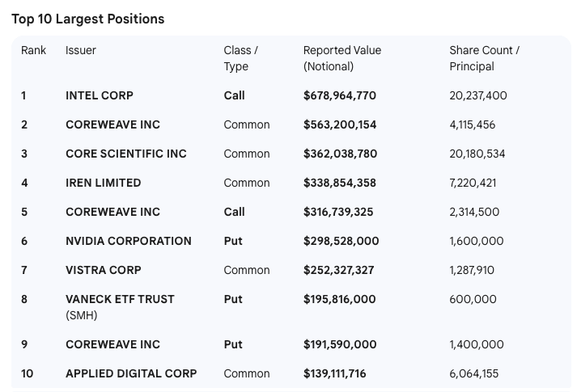The height and width of the screenshot is (392, 577).
Task: Select the 6,064,155 share count cell
Action: tap(474, 373)
